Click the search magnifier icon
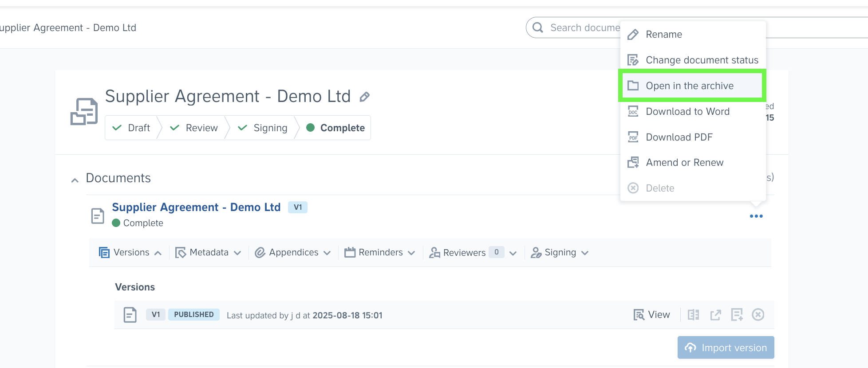The height and width of the screenshot is (368, 868). [x=538, y=27]
